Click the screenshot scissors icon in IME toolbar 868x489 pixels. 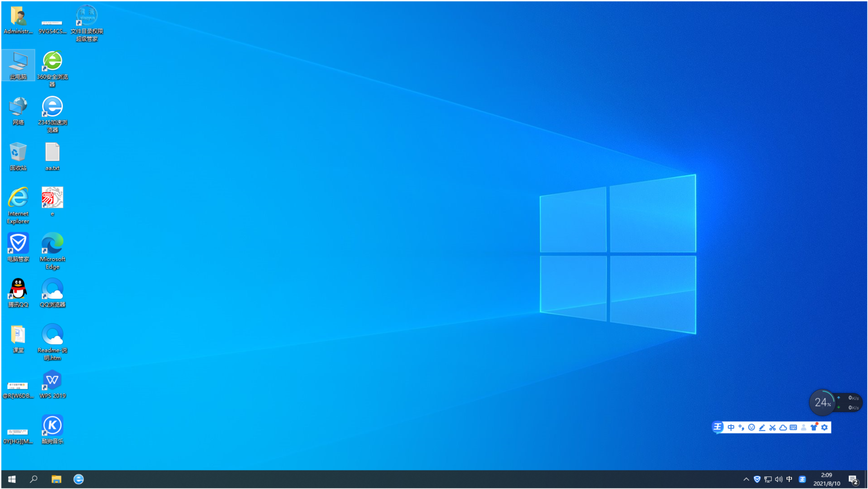772,428
